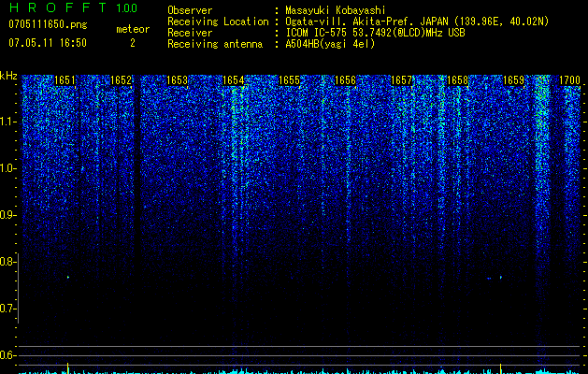
Task: Click the Receiver label
Action: click(x=190, y=33)
